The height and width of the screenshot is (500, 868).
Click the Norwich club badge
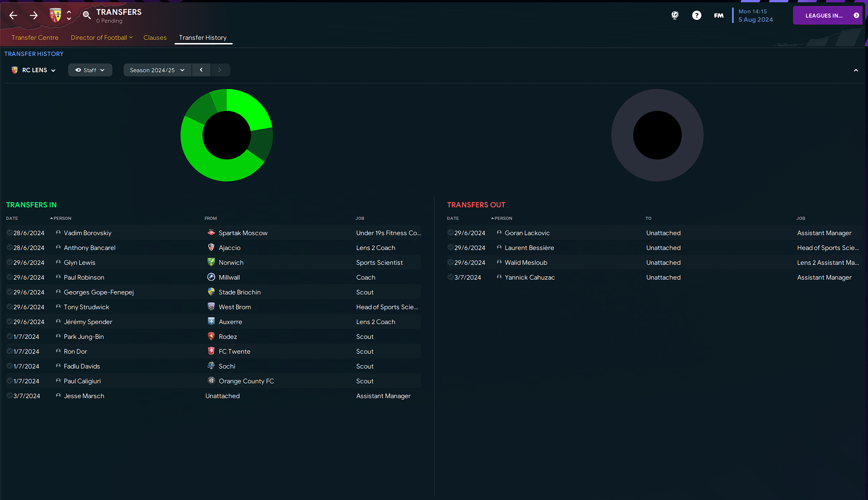(211, 262)
